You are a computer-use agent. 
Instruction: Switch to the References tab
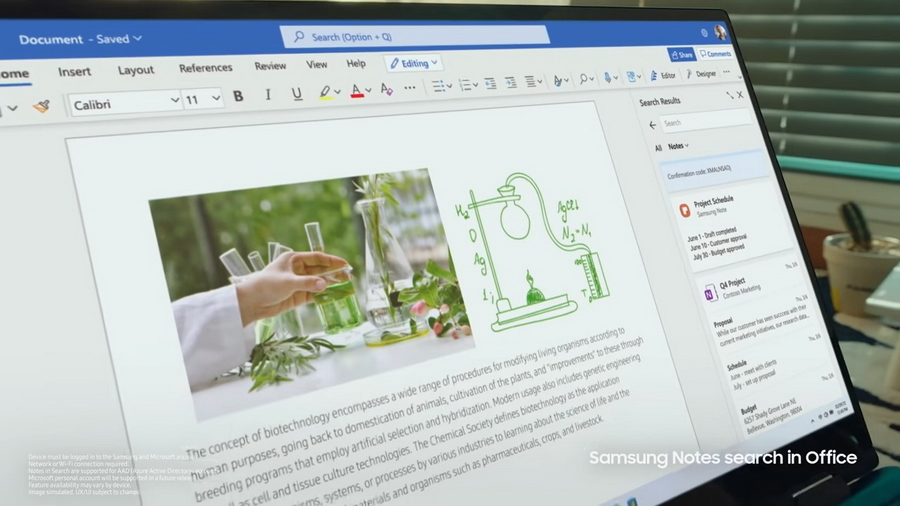click(205, 68)
